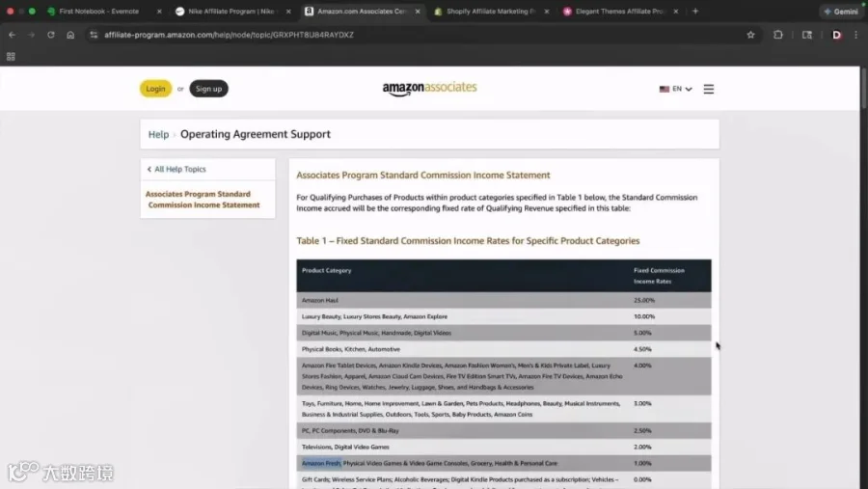The height and width of the screenshot is (489, 868).
Task: Click the Table 1 heading text
Action: [468, 241]
